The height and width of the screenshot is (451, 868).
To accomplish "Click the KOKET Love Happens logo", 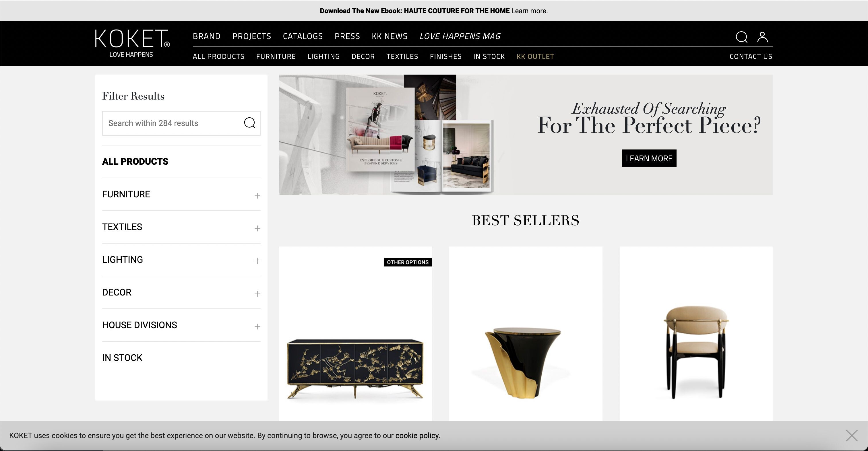I will click(x=132, y=43).
